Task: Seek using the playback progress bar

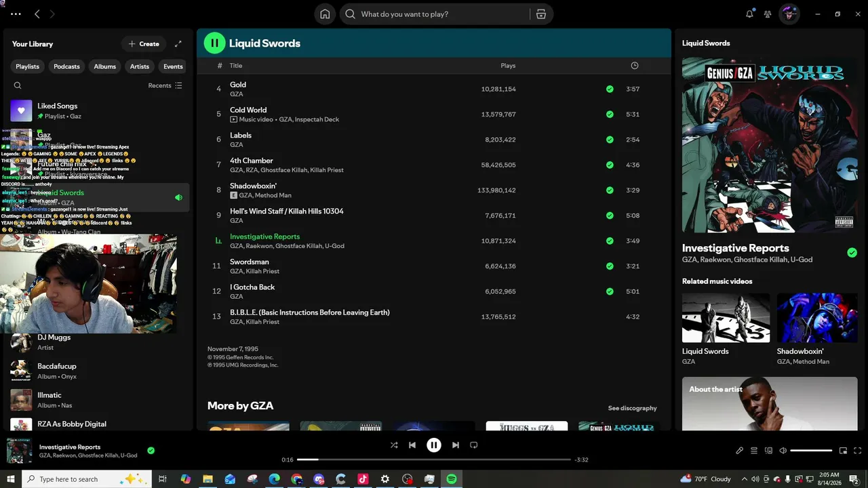Action: tap(434, 460)
